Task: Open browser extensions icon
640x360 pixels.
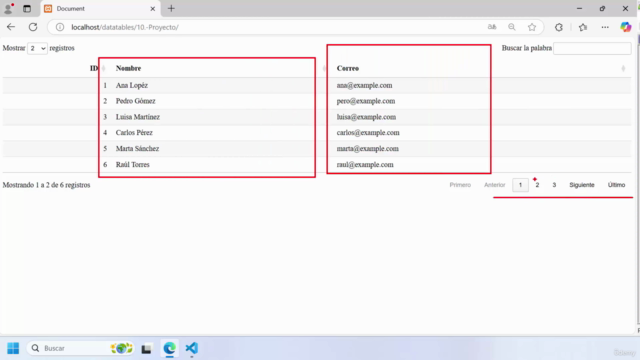Action: (559, 27)
